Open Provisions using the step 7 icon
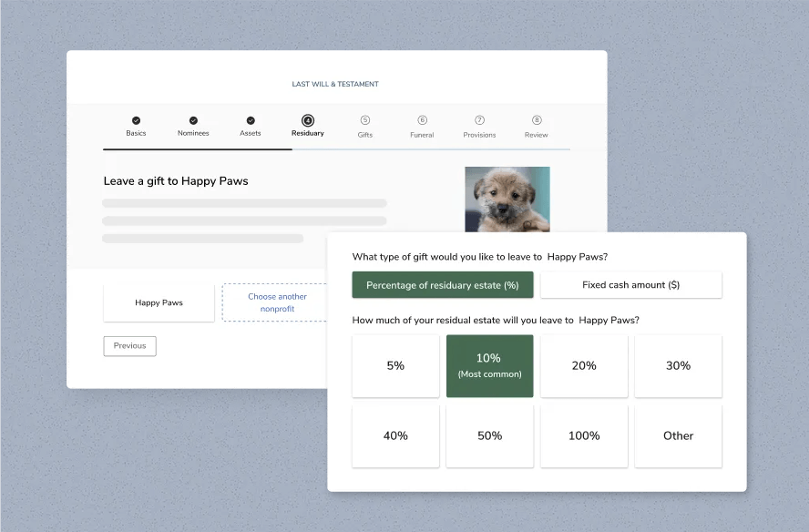 click(x=478, y=120)
